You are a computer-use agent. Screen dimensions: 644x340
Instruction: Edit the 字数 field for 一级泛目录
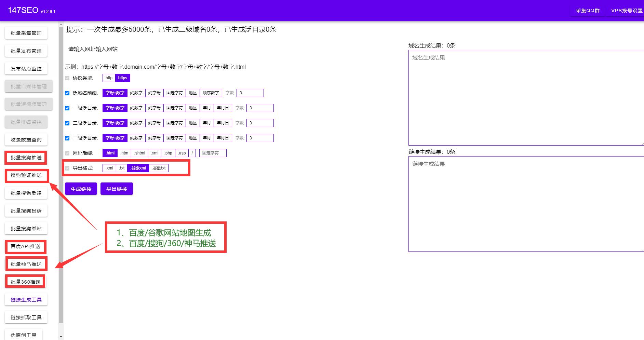(x=260, y=108)
